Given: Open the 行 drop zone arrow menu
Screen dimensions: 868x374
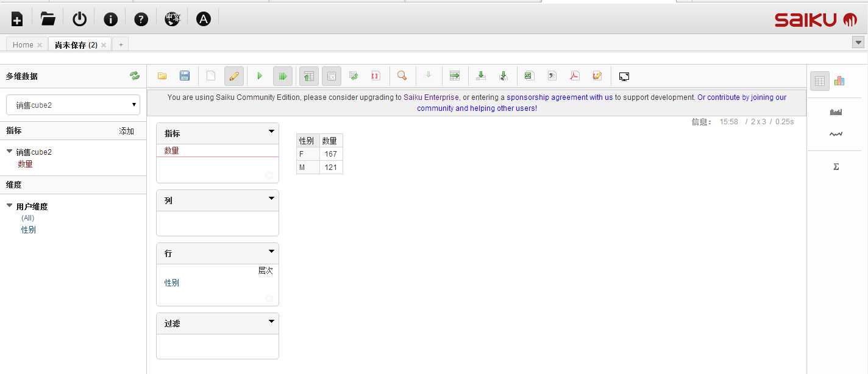Looking at the screenshot, I should click(x=272, y=252).
